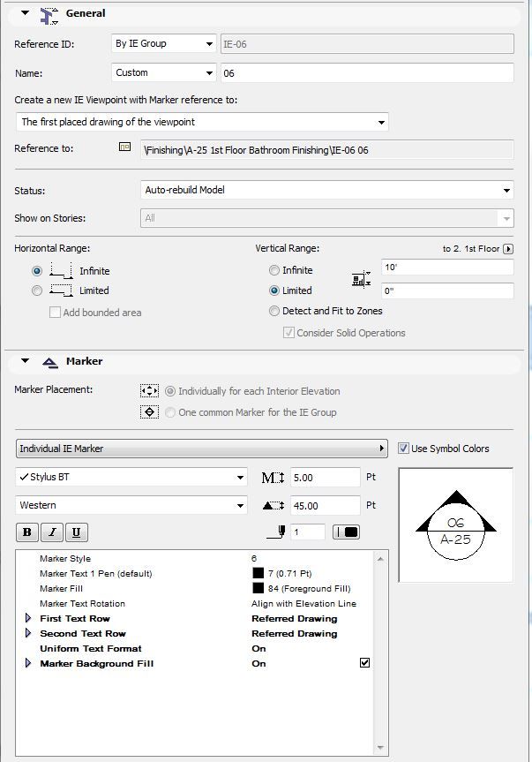Select Limited vertical range radio button

click(x=274, y=290)
